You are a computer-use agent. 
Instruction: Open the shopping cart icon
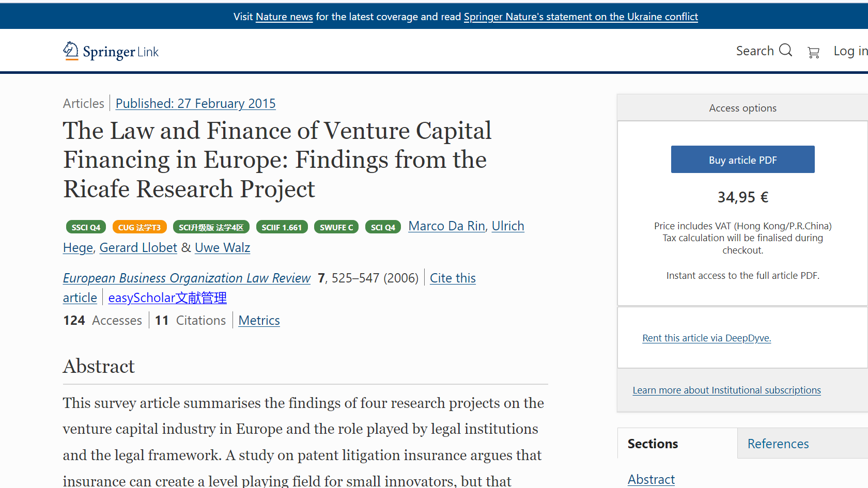coord(813,52)
